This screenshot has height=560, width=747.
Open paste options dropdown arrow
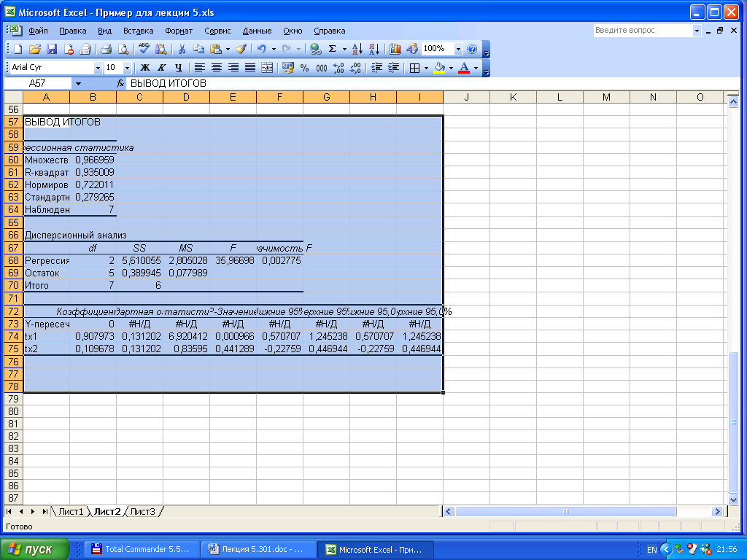tap(228, 49)
